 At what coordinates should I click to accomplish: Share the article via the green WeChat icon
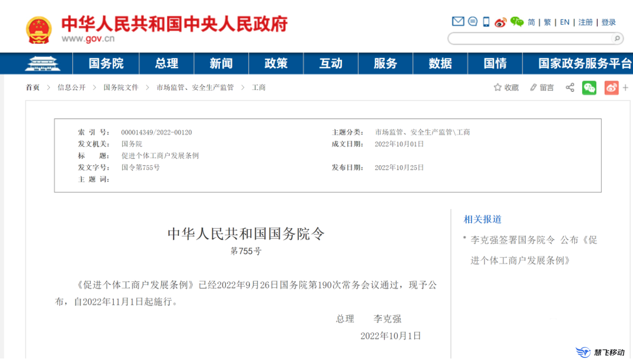tap(589, 88)
